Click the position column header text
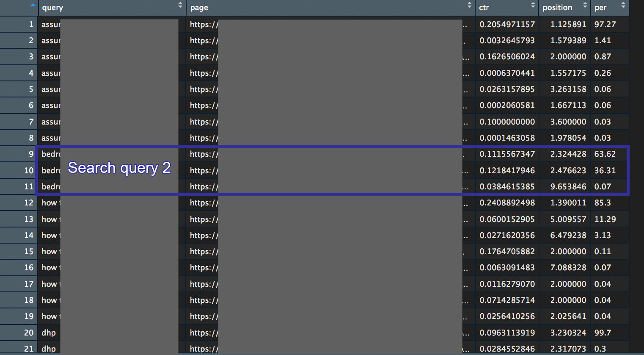 [x=557, y=8]
